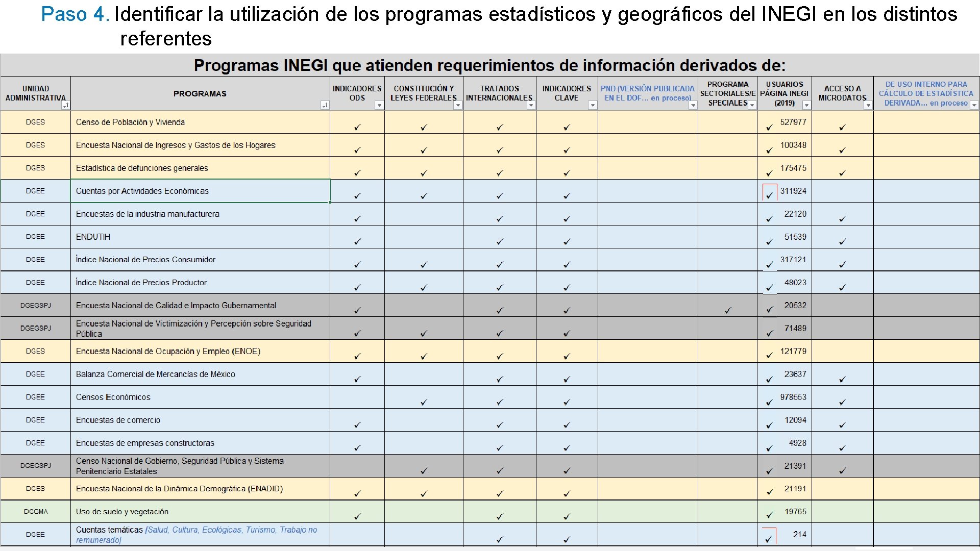Open De Uso Interno column filter arrow
Image resolution: width=980 pixels, height=551 pixels.
click(974, 105)
